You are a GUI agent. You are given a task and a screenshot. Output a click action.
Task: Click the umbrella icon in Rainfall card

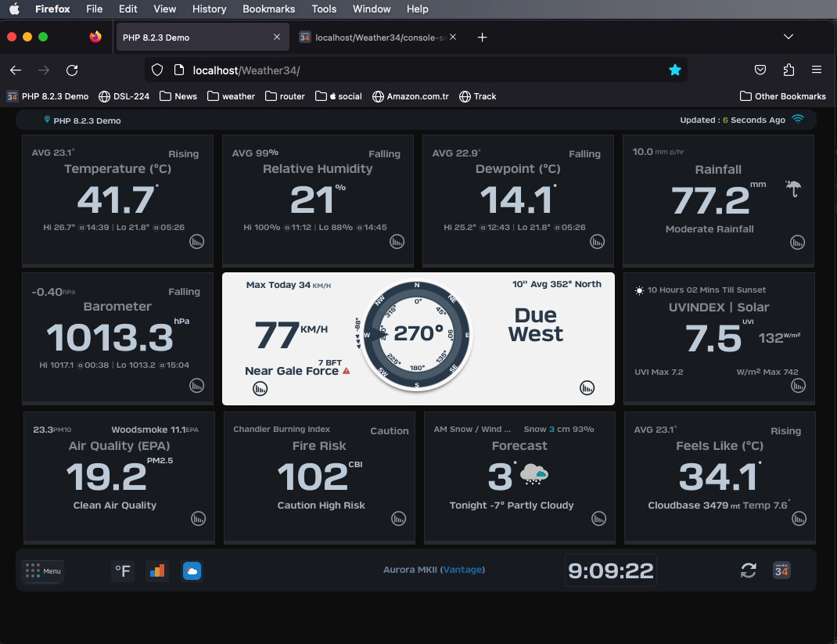tap(794, 188)
